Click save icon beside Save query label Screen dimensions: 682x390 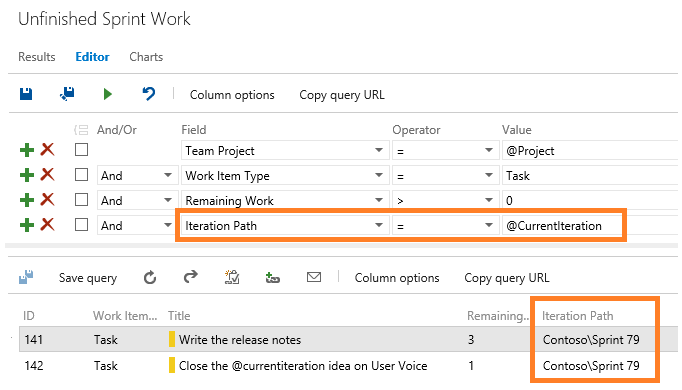(26, 277)
